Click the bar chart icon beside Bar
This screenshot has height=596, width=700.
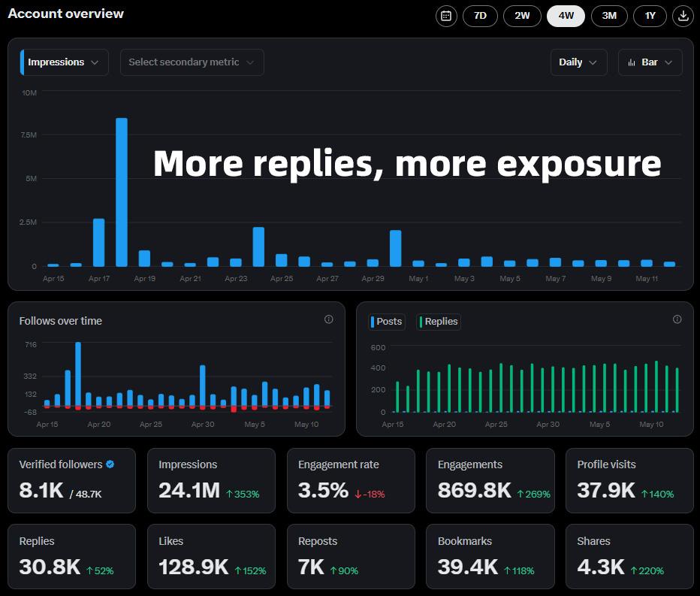(632, 62)
